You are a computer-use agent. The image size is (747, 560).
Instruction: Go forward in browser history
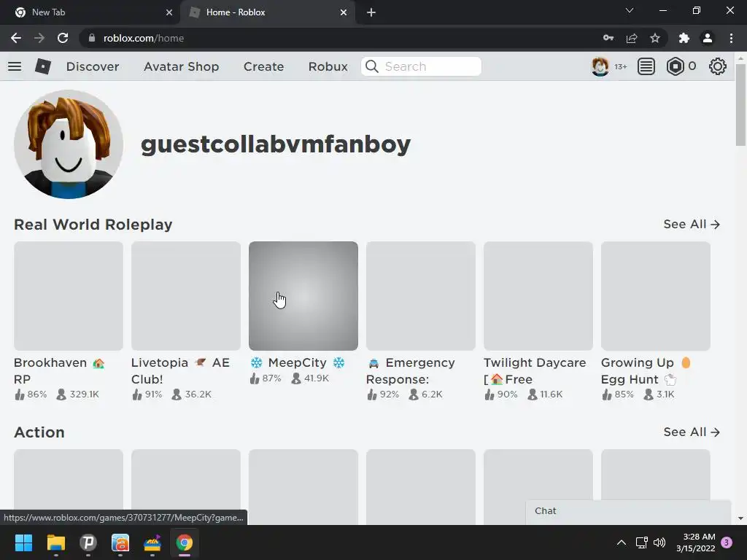pos(39,38)
